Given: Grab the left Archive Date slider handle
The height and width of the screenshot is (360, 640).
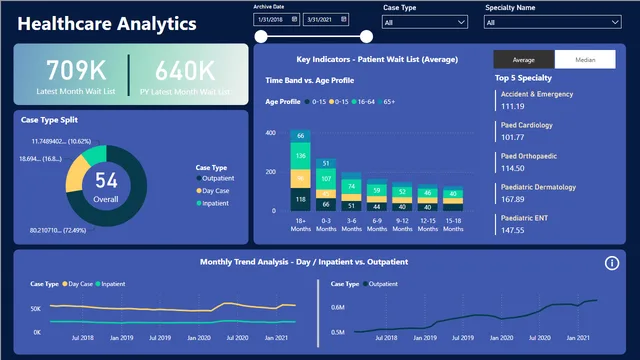Looking at the screenshot, I should tap(261, 36).
